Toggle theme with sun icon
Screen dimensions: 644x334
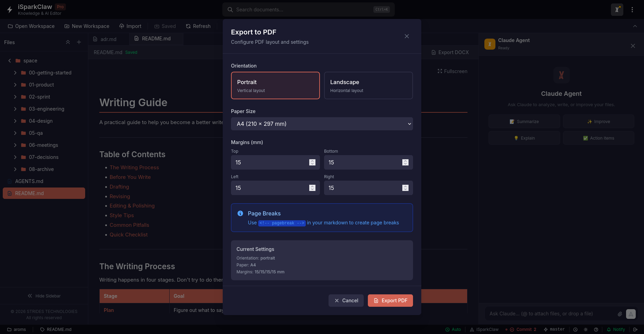coord(586,330)
